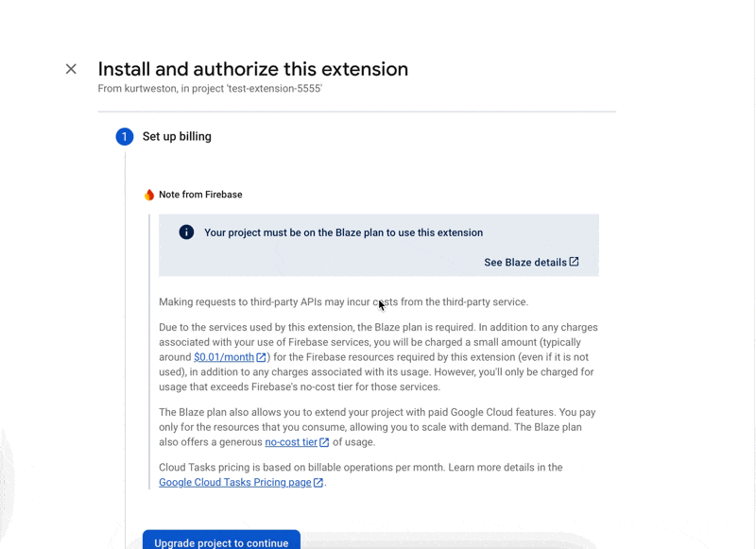Click the Cloud Tasks pricing paragraph text
Screen dimensions: 756x549
(x=359, y=468)
